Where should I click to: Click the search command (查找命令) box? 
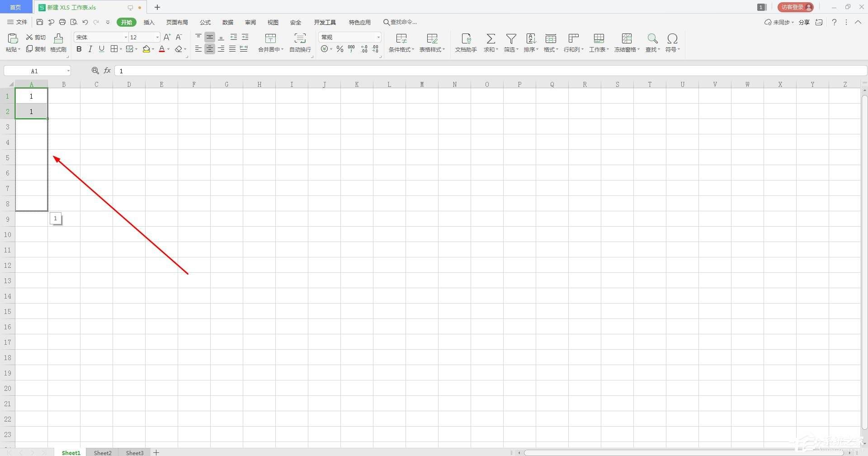coord(400,22)
